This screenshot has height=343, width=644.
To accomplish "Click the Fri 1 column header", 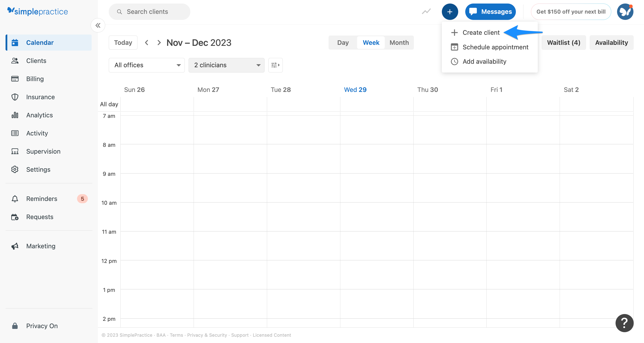I will point(496,90).
